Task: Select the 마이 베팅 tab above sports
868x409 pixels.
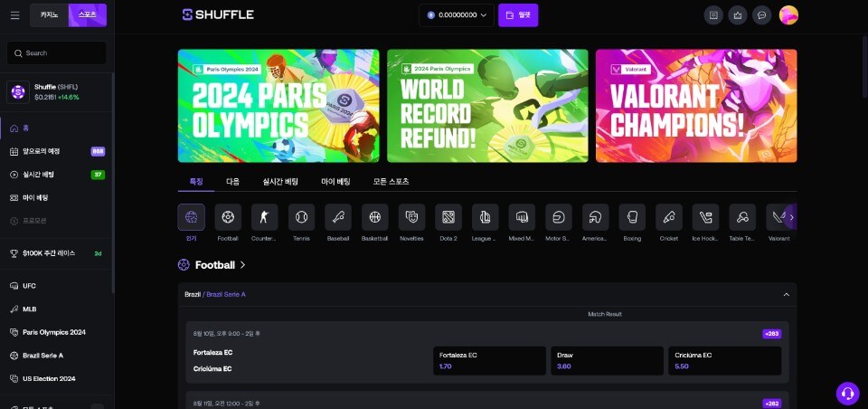Action: click(336, 182)
